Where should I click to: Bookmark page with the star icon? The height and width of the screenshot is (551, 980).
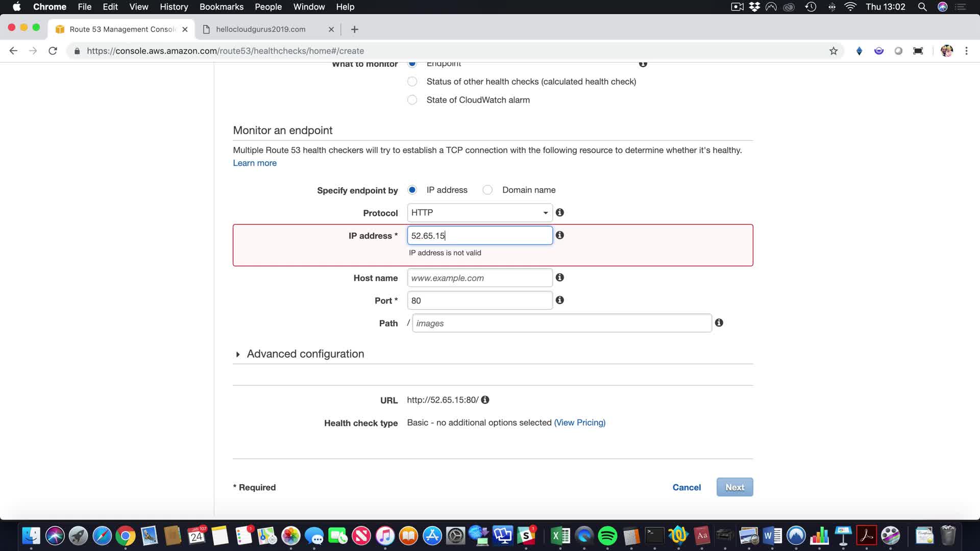pyautogui.click(x=833, y=51)
